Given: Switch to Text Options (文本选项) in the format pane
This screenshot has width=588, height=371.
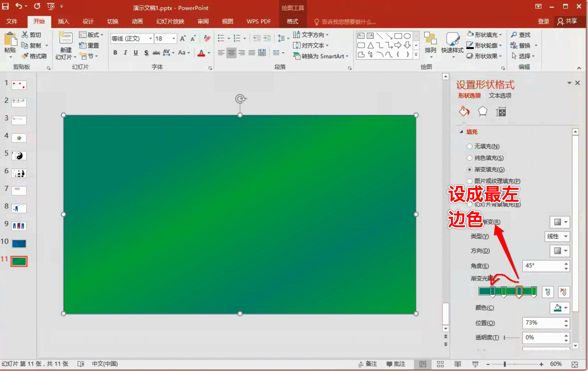Looking at the screenshot, I should (x=500, y=96).
